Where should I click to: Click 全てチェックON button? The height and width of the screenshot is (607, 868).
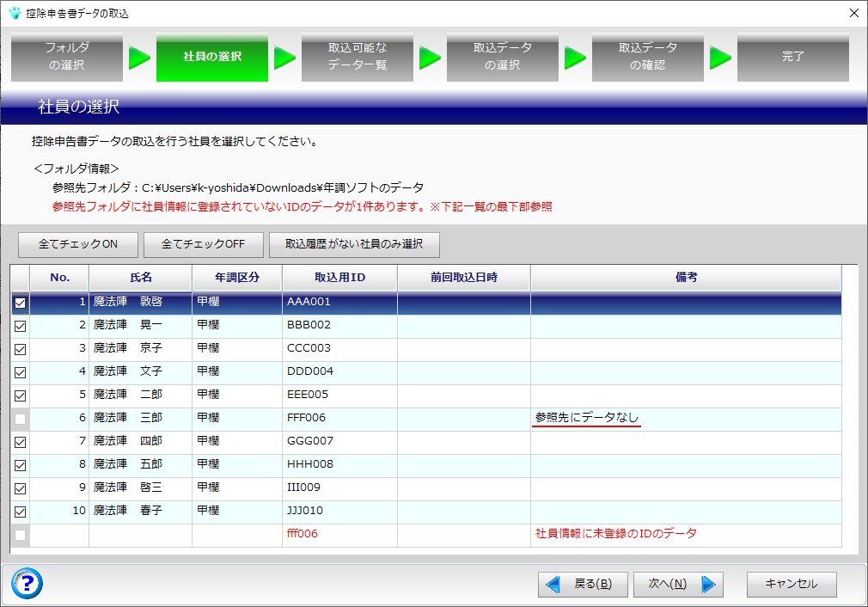tap(78, 244)
